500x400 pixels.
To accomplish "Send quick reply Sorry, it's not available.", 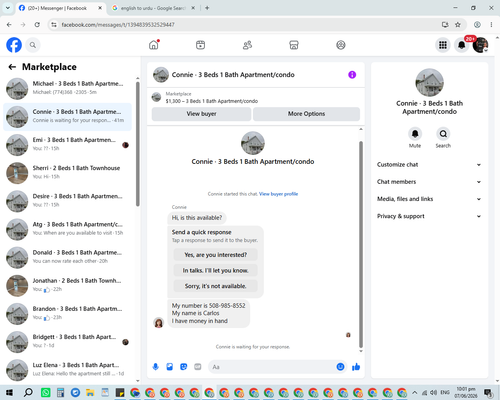I will click(216, 286).
